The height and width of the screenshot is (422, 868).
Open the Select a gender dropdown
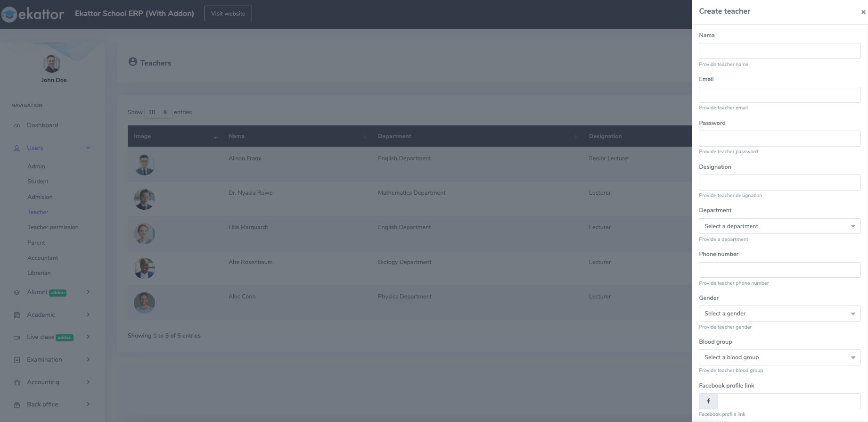(779, 314)
